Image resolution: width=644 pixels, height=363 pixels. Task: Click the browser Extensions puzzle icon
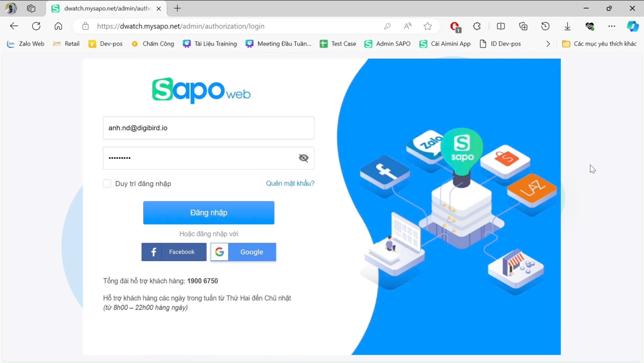coord(477,26)
